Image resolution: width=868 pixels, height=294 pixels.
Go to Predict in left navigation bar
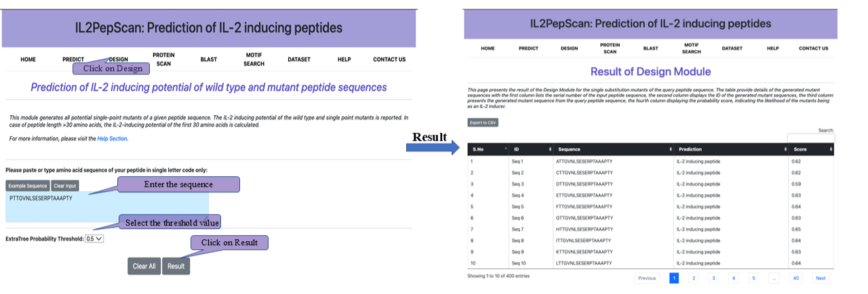click(x=73, y=59)
